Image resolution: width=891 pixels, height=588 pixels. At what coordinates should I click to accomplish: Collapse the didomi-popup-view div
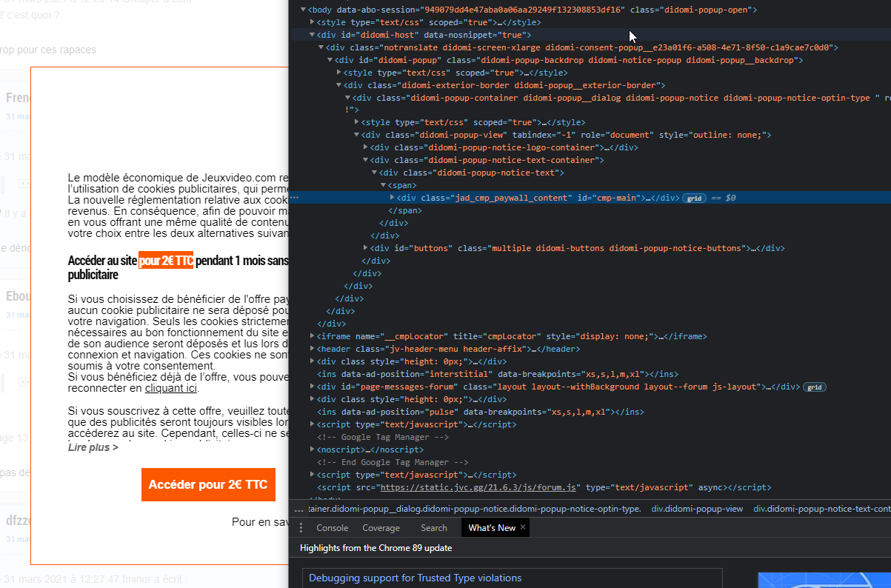click(357, 135)
